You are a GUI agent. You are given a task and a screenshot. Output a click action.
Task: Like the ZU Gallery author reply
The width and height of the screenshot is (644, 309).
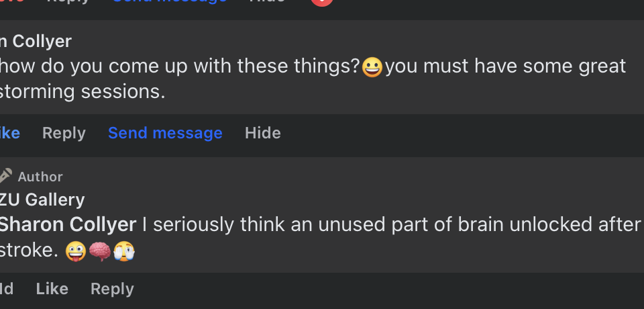pyautogui.click(x=52, y=289)
